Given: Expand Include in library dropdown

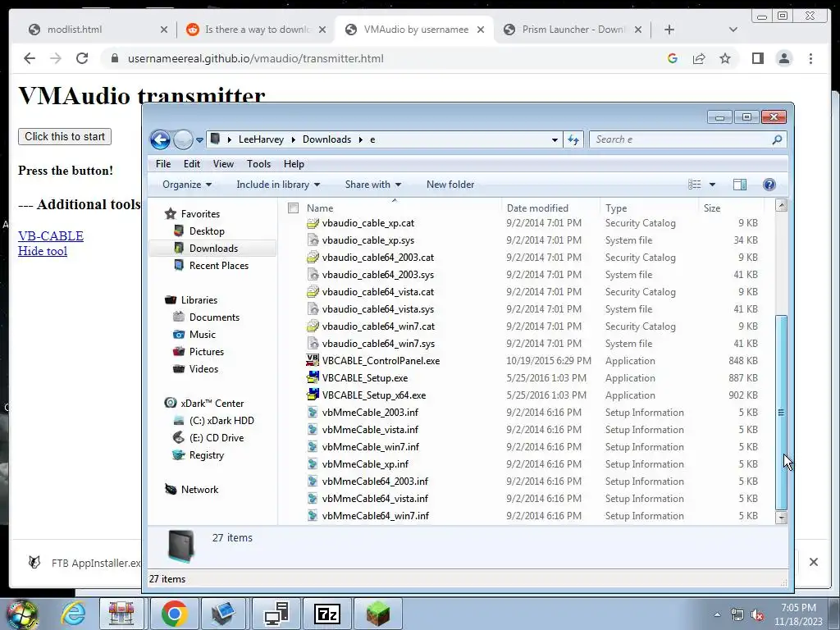Looking at the screenshot, I should pos(278,185).
